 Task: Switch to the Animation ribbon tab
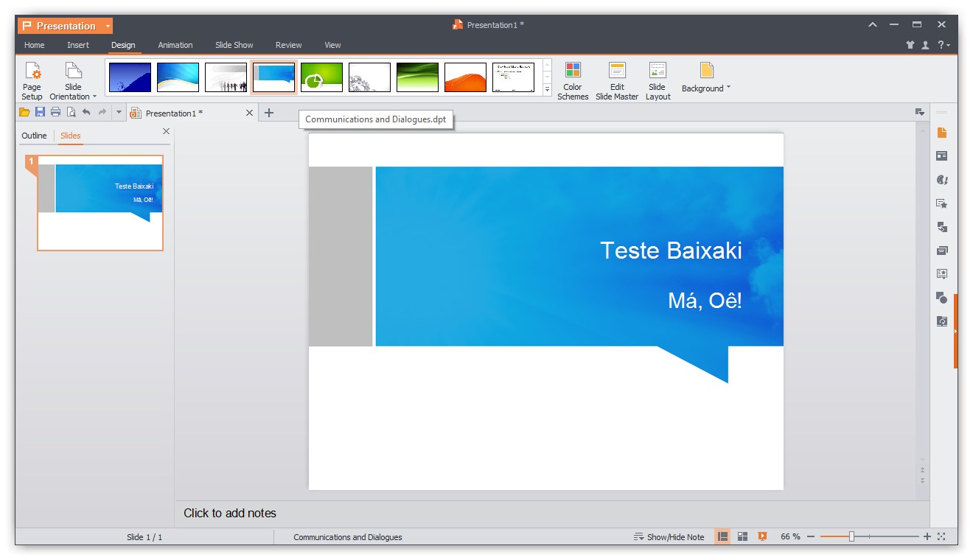pyautogui.click(x=175, y=45)
